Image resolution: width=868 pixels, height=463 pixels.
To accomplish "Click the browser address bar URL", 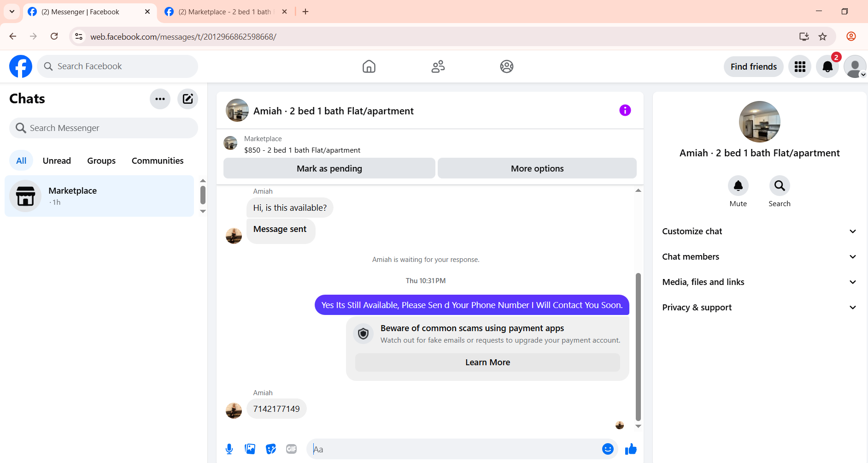I will point(183,36).
